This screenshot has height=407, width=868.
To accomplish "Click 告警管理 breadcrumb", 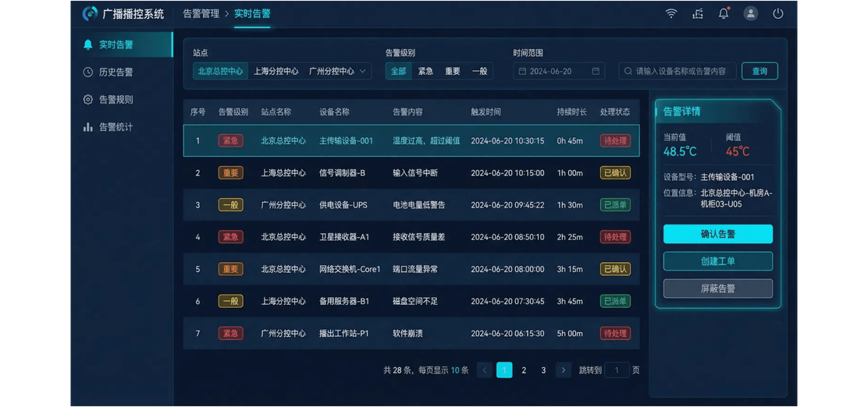I will 201,14.
